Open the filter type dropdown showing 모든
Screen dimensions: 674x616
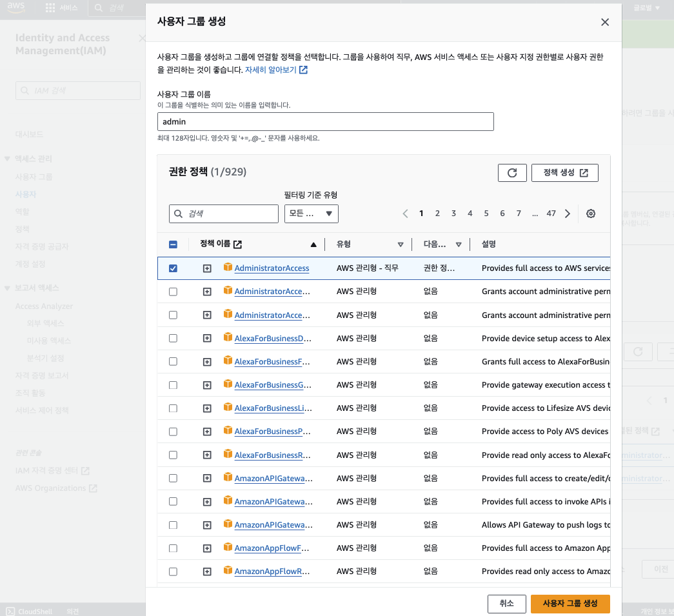coord(312,214)
